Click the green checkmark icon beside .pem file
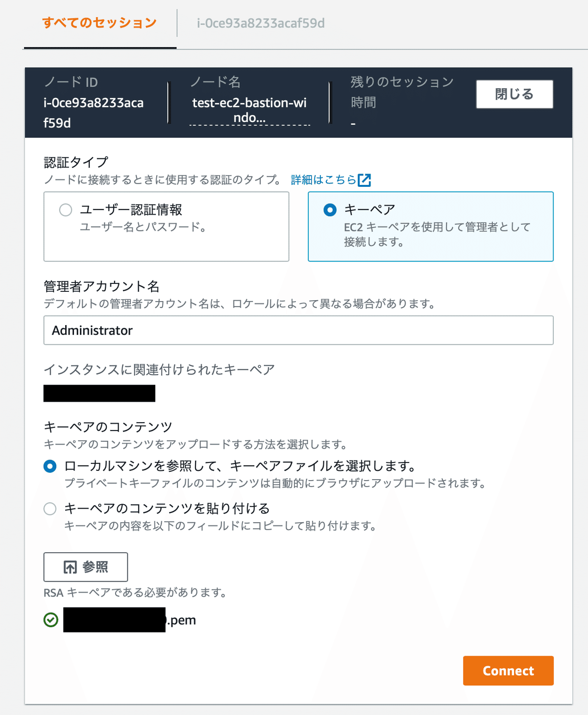 51,620
